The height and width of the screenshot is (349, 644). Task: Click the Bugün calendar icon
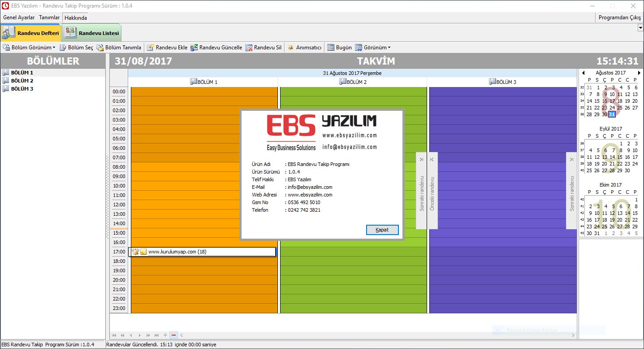tap(331, 48)
